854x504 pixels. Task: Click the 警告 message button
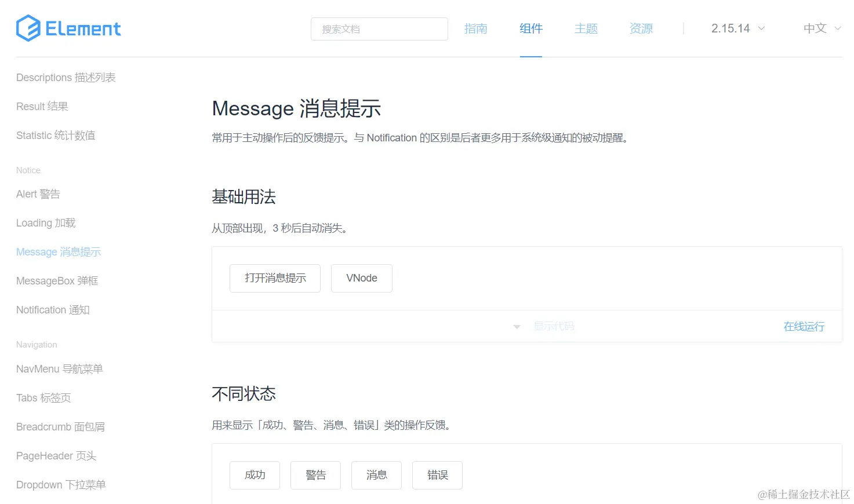point(316,475)
